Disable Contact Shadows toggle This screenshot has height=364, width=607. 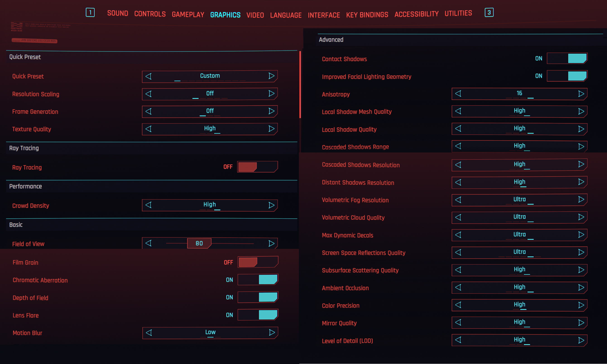(x=567, y=59)
